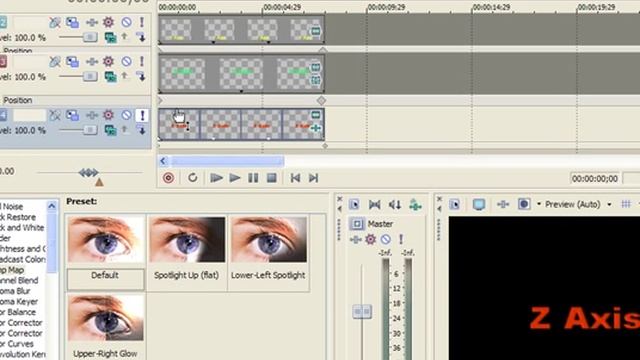The width and height of the screenshot is (640, 360).
Task: Open Video Output FX in preview
Action: point(503,204)
